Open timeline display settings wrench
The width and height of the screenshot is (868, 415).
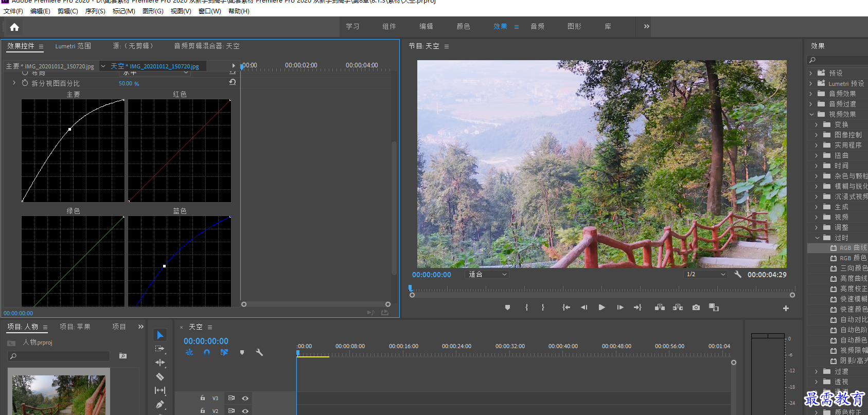(x=259, y=353)
